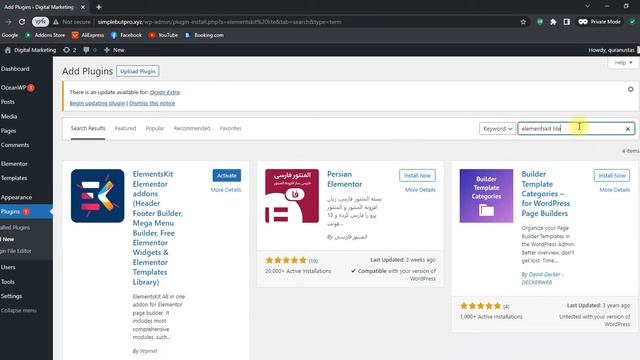Viewport: 640px width, 360px height.
Task: Open the Keyword search type dropdown
Action: coord(497,129)
